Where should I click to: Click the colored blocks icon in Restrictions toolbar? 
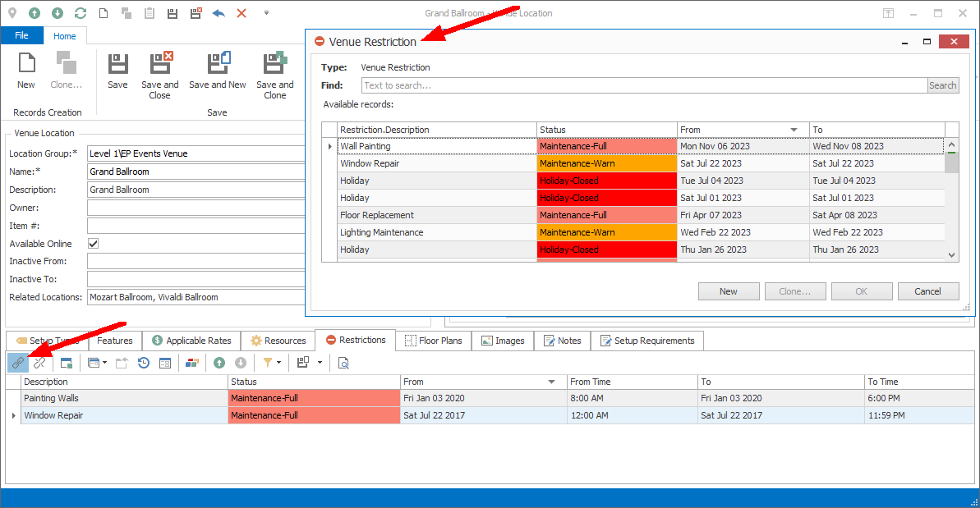[x=192, y=363]
